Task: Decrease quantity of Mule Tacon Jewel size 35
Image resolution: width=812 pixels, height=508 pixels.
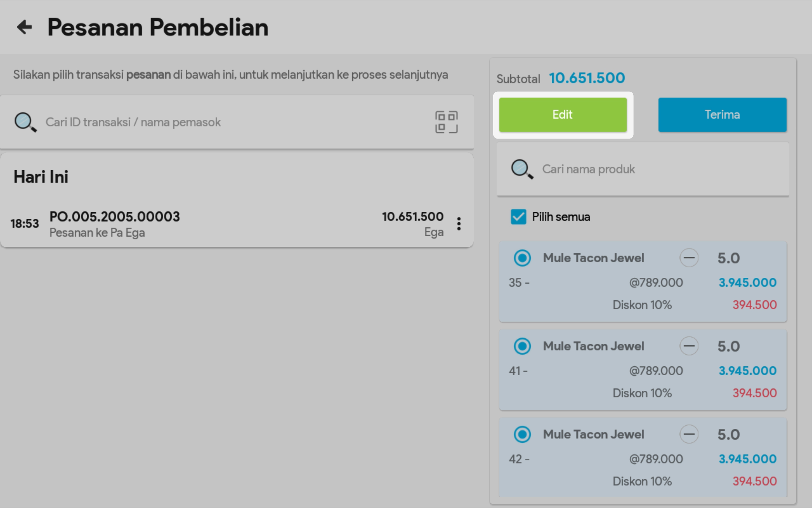Action: pyautogui.click(x=689, y=258)
